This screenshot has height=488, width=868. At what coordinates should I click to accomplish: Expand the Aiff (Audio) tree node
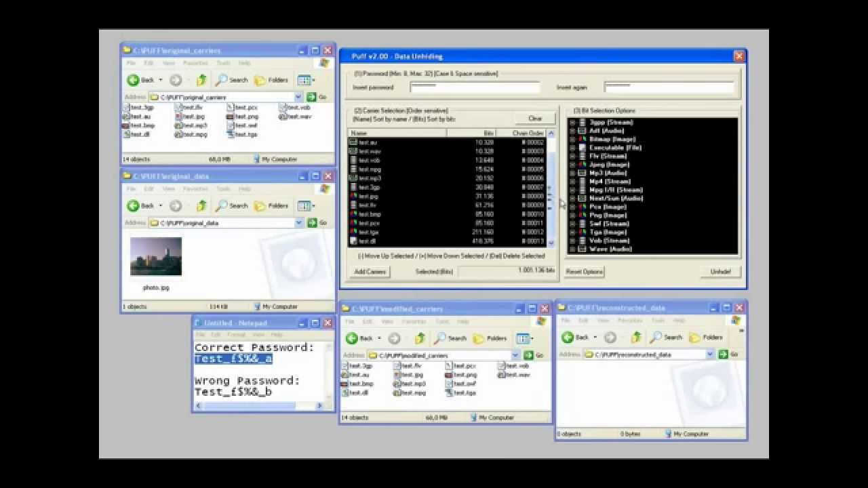tap(572, 131)
